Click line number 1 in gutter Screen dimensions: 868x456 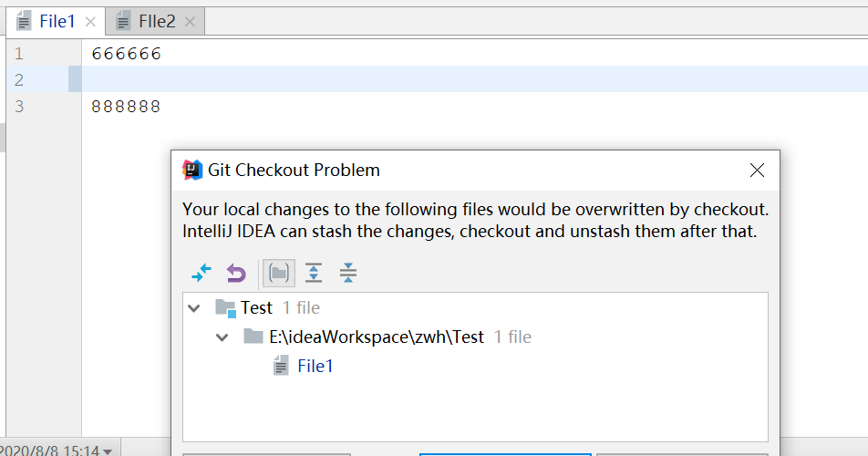(x=19, y=54)
